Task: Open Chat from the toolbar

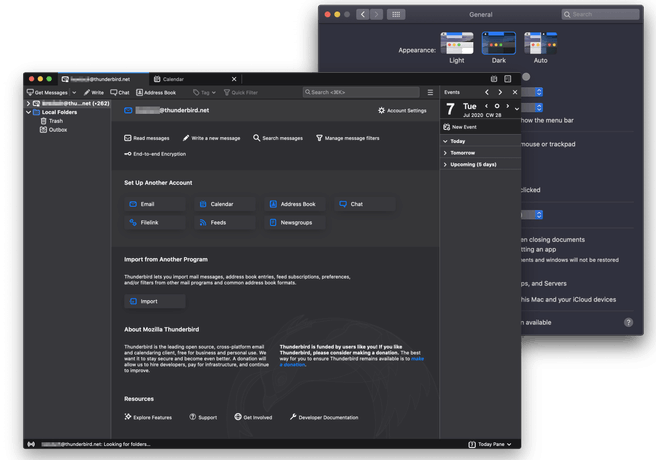Action: tap(120, 92)
